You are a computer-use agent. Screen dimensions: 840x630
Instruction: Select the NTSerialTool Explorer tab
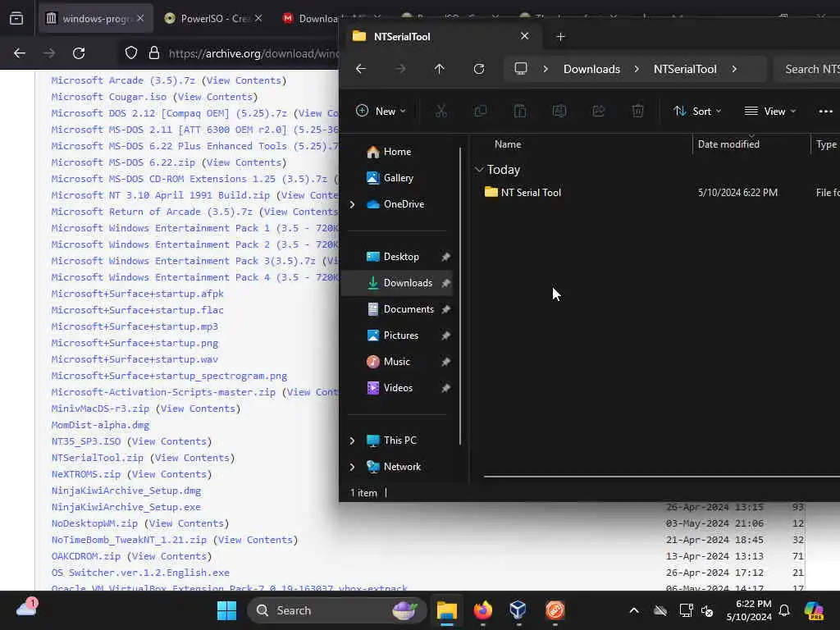[x=441, y=36]
